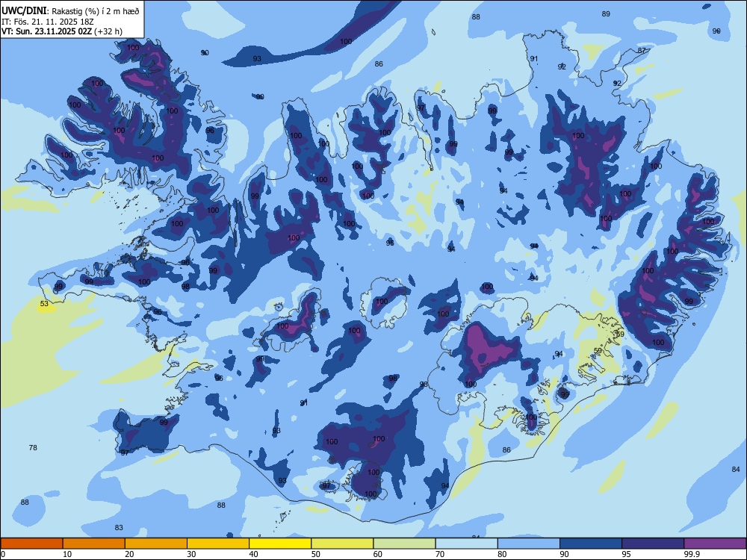Click the initial time line 'IT: Fös. 21. 11. 2025 18Z'

pos(48,22)
